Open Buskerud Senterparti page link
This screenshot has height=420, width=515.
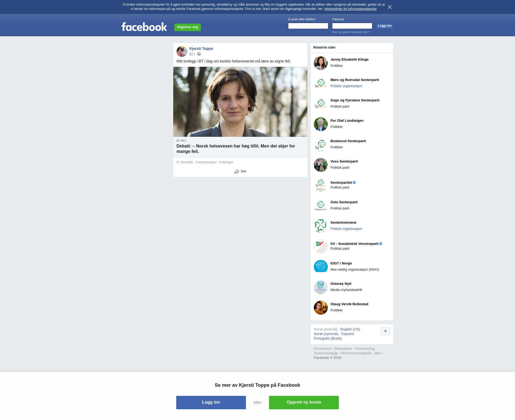tap(348, 141)
